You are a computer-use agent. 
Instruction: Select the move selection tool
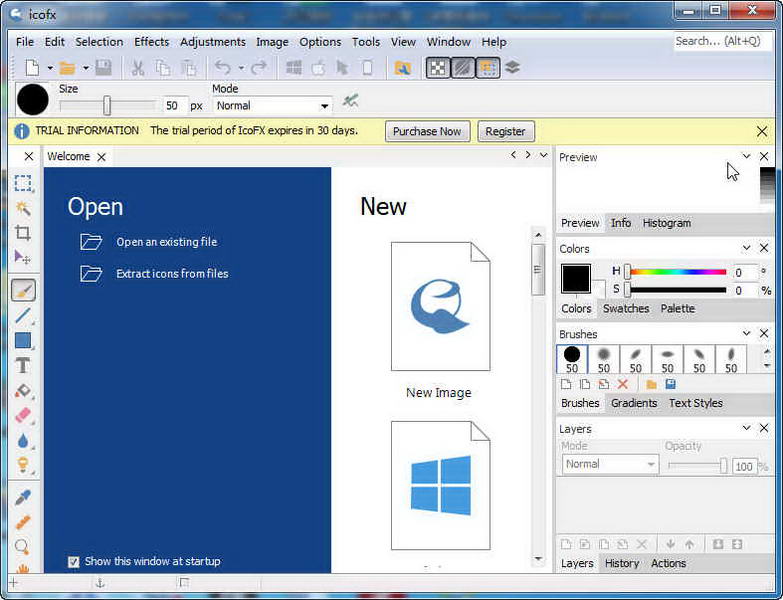(23, 258)
